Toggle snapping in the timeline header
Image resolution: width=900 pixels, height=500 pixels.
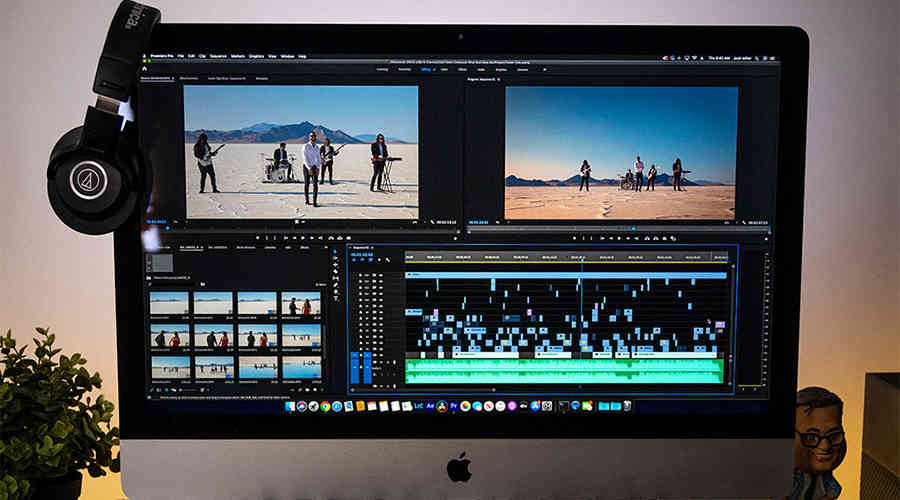(362, 258)
